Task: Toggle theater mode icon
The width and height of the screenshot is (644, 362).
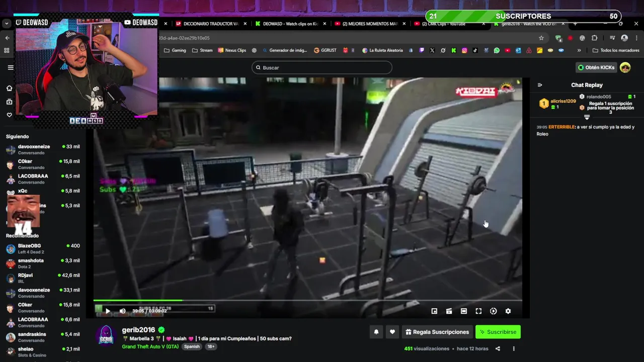Action: coord(464,311)
